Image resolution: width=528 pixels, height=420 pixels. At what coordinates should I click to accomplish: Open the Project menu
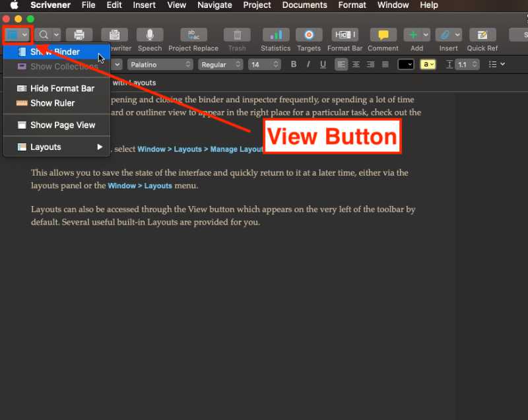(x=257, y=5)
